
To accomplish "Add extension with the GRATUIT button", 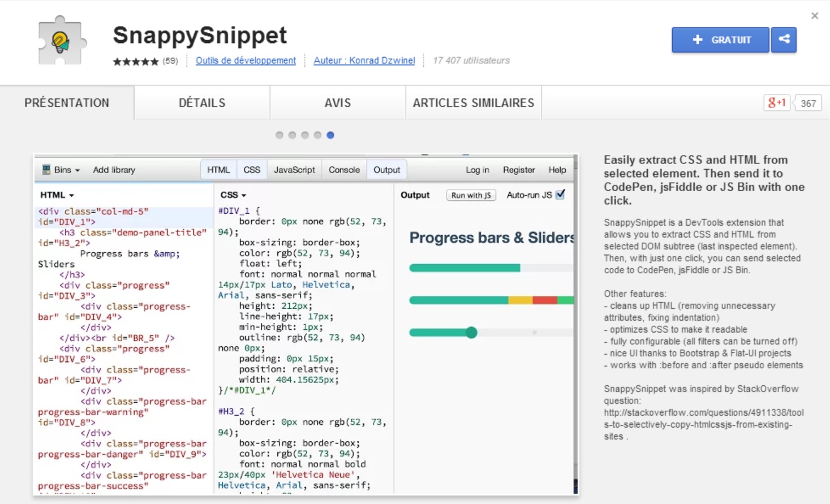I will pyautogui.click(x=720, y=40).
